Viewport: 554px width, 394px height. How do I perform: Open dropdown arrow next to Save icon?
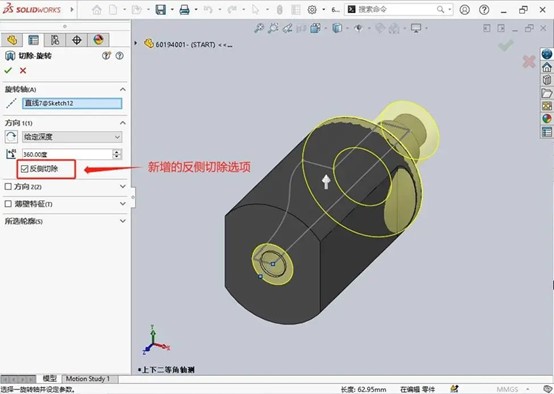click(x=172, y=10)
